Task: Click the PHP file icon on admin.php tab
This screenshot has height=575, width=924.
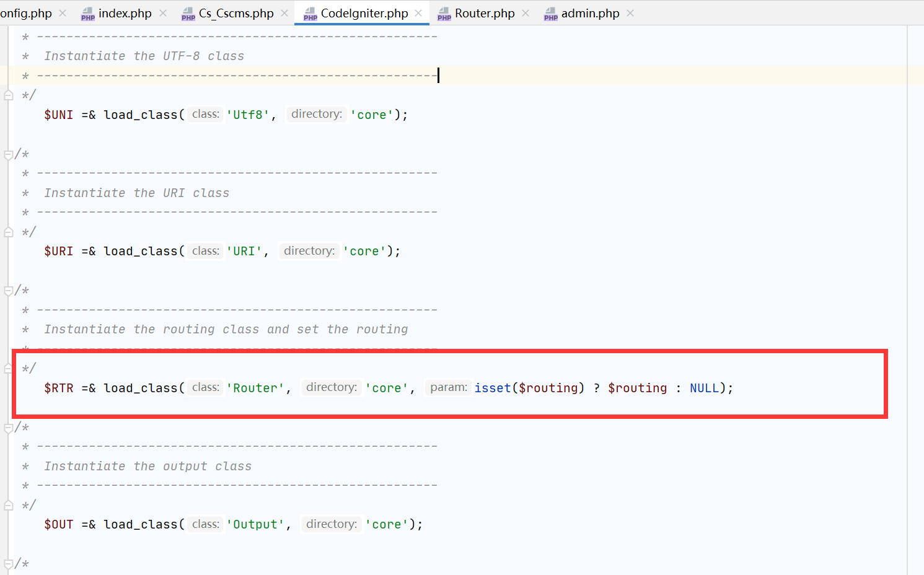Action: (x=551, y=14)
